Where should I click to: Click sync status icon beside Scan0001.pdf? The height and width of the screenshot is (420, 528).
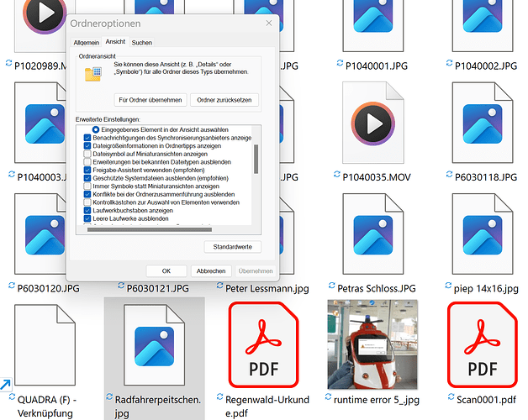click(451, 397)
